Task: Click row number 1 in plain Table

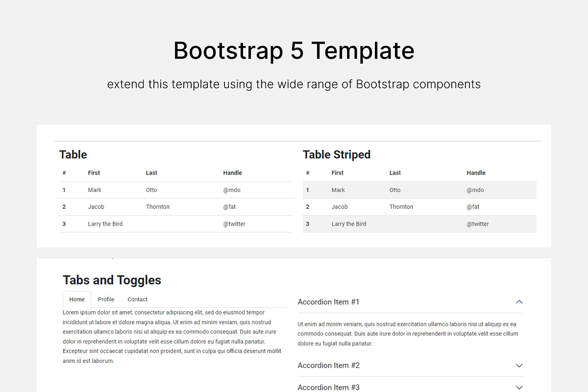Action: pos(64,190)
